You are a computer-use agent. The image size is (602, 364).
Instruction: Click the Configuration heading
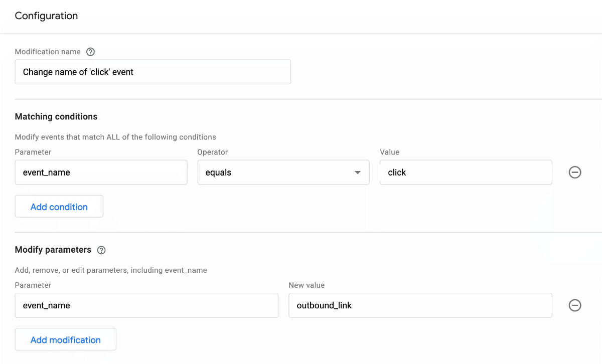[46, 16]
